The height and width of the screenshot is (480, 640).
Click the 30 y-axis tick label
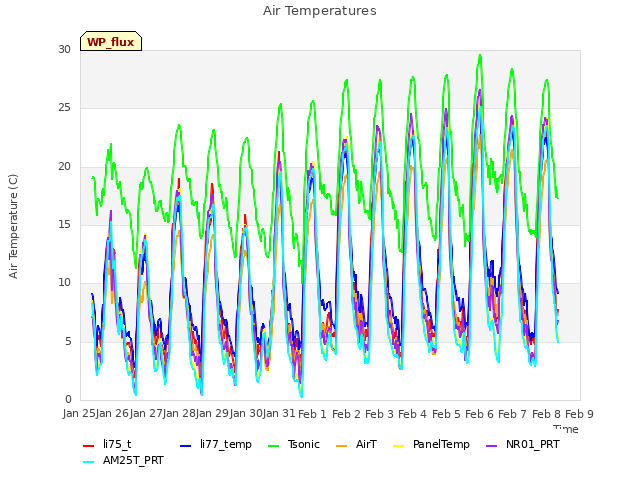click(64, 49)
